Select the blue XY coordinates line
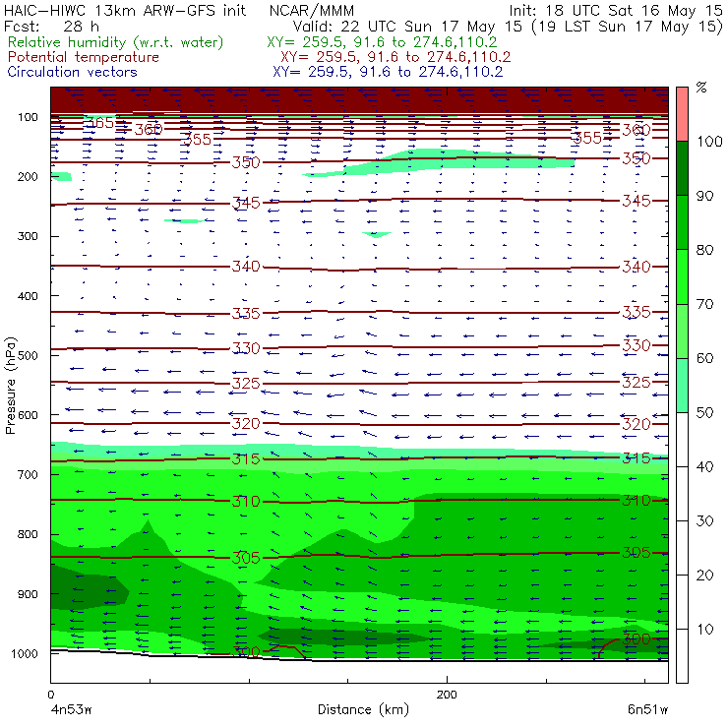Viewport: 728px width, 728px height. pos(388,72)
